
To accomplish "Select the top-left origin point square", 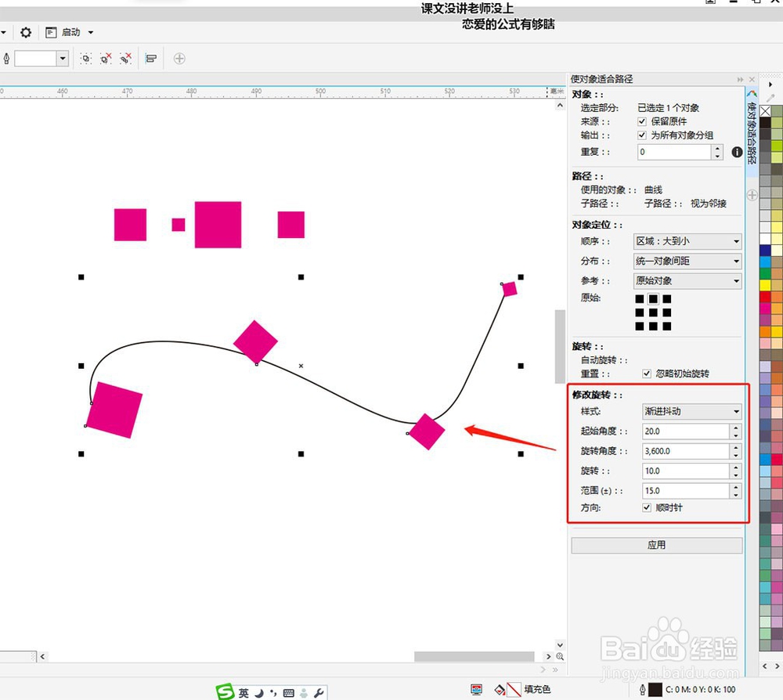I will coord(640,299).
